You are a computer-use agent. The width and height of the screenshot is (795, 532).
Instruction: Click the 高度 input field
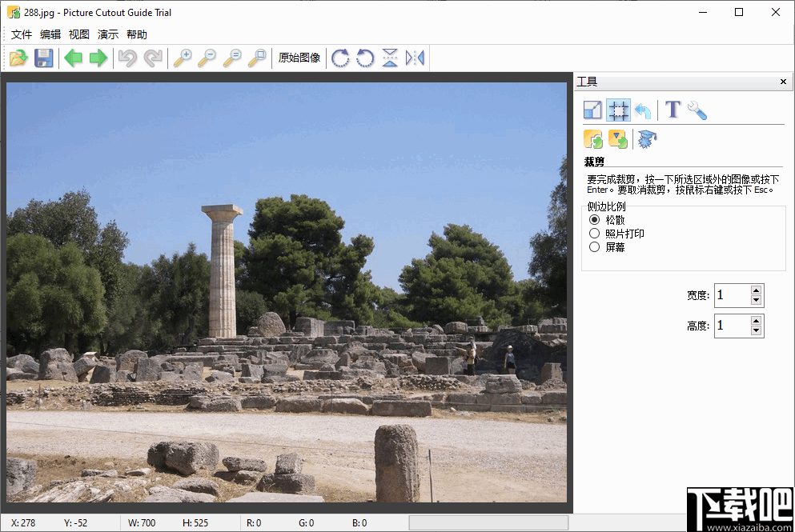732,326
